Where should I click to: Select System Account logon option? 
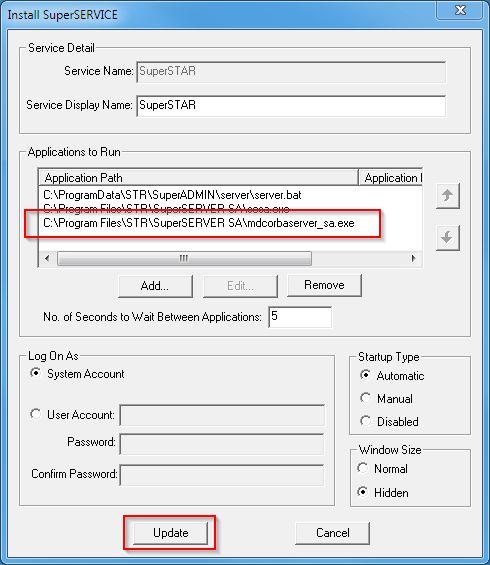click(36, 373)
